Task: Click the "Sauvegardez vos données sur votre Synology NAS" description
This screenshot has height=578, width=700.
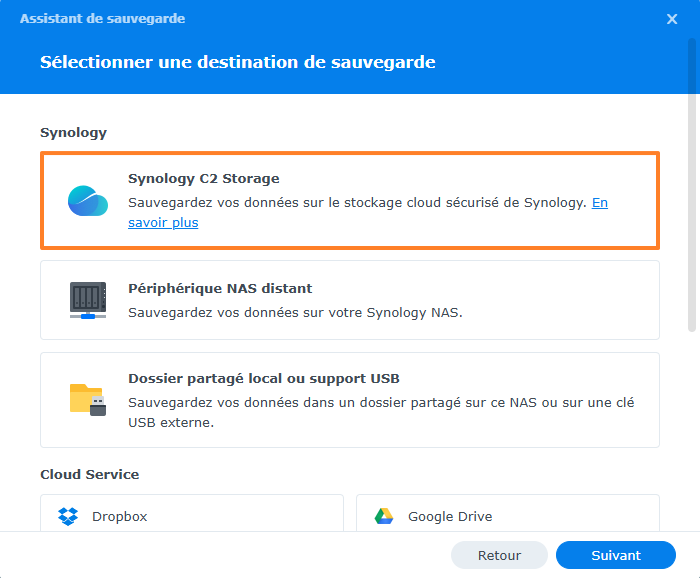Action: pos(295,312)
